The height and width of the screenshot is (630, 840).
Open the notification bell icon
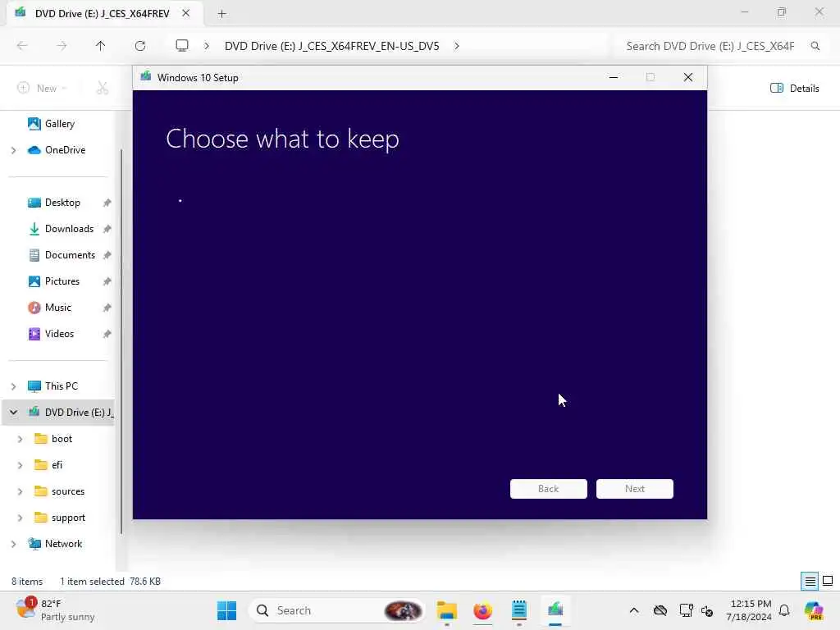click(x=784, y=610)
